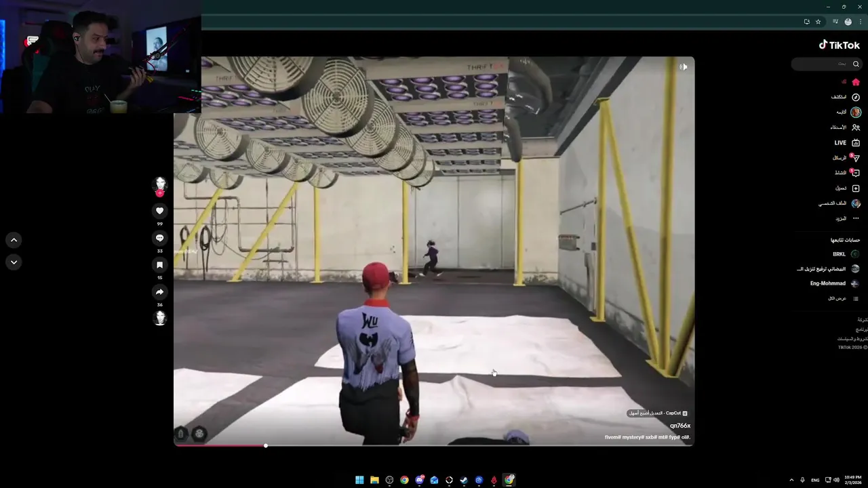Screen dimensions: 868x488
Task: Open the Upload plus icon
Action: tap(856, 188)
